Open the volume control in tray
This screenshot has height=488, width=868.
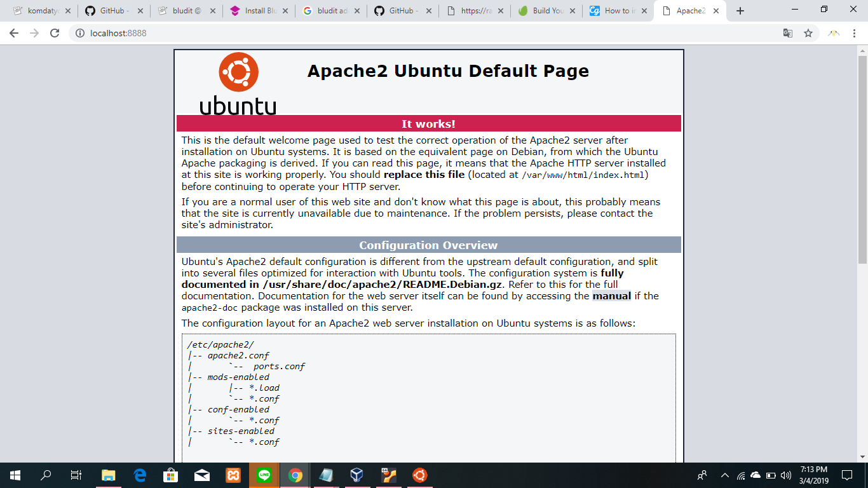tap(786, 475)
